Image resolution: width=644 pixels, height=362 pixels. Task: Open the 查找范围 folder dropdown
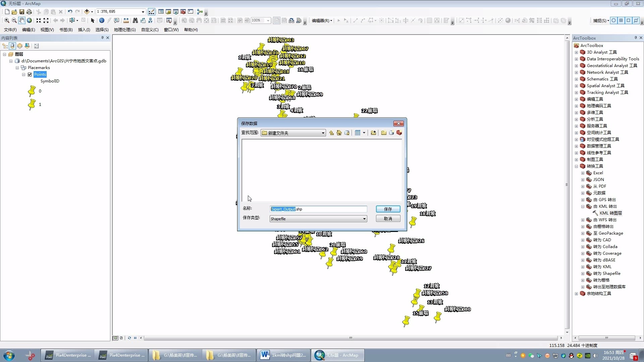pyautogui.click(x=323, y=133)
